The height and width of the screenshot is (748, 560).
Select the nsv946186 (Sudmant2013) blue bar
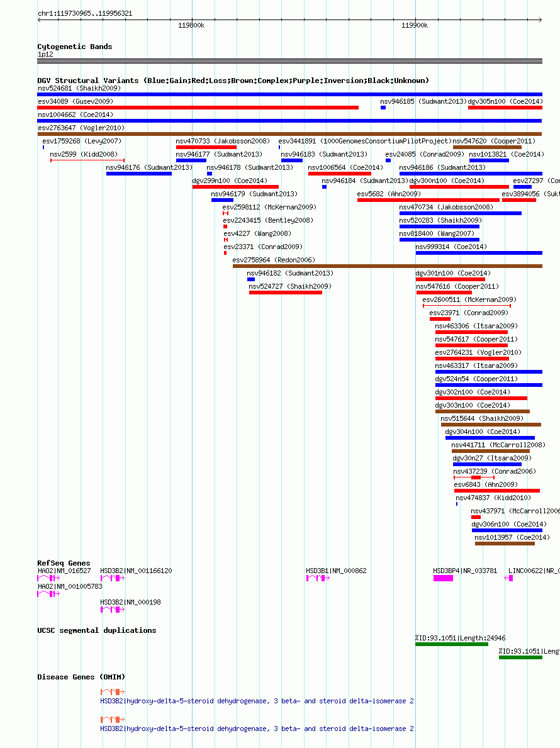[471, 174]
